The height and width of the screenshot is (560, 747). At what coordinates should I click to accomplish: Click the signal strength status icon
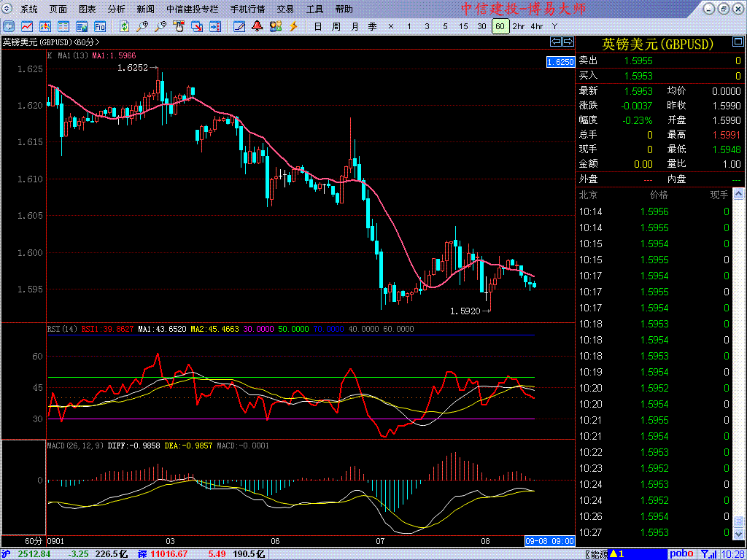[x=706, y=554]
